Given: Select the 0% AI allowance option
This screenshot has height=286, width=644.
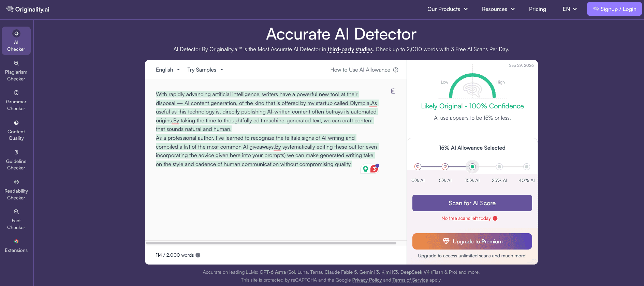Looking at the screenshot, I should click(418, 167).
